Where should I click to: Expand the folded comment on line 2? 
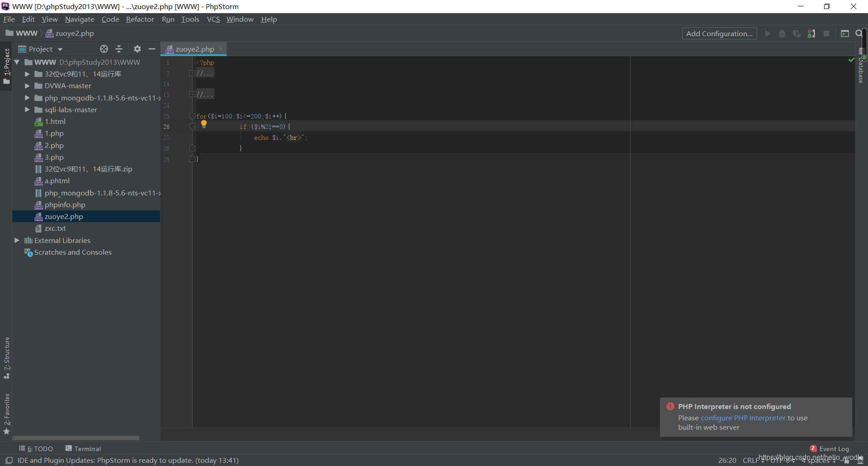(192, 73)
